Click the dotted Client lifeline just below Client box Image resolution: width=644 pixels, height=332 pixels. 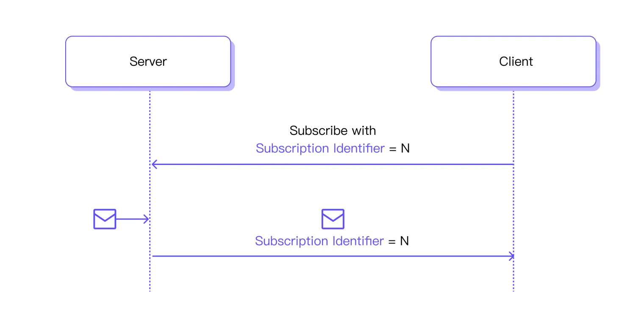coord(514,100)
